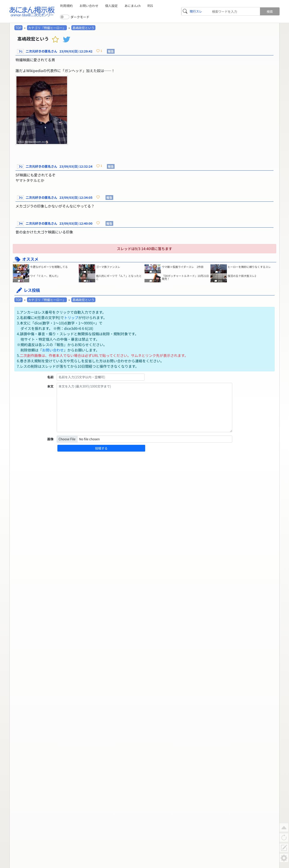Click the あにまん掲示板 site logo

(32, 11)
